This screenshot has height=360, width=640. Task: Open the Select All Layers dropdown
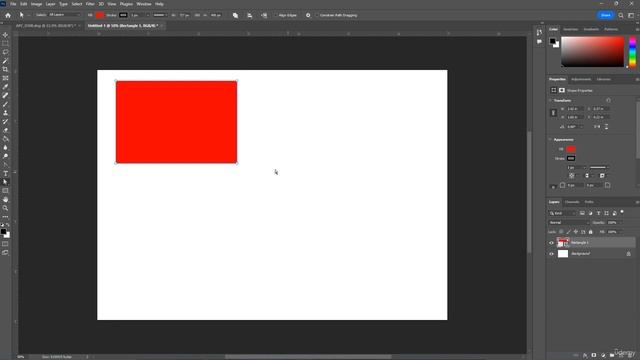64,15
